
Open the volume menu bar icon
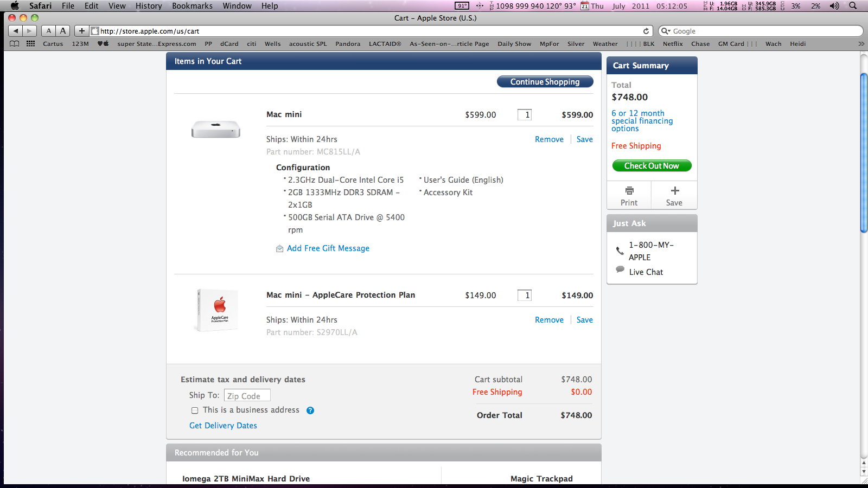[x=834, y=6]
